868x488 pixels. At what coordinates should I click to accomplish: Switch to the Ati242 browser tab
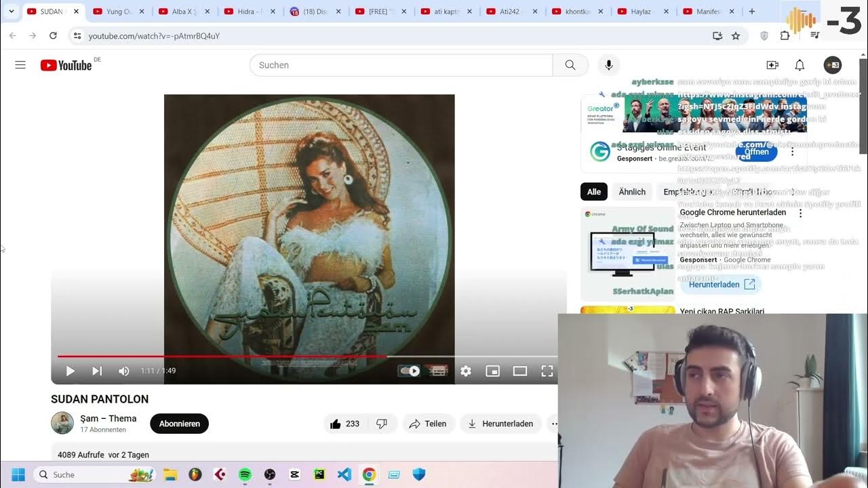point(513,12)
